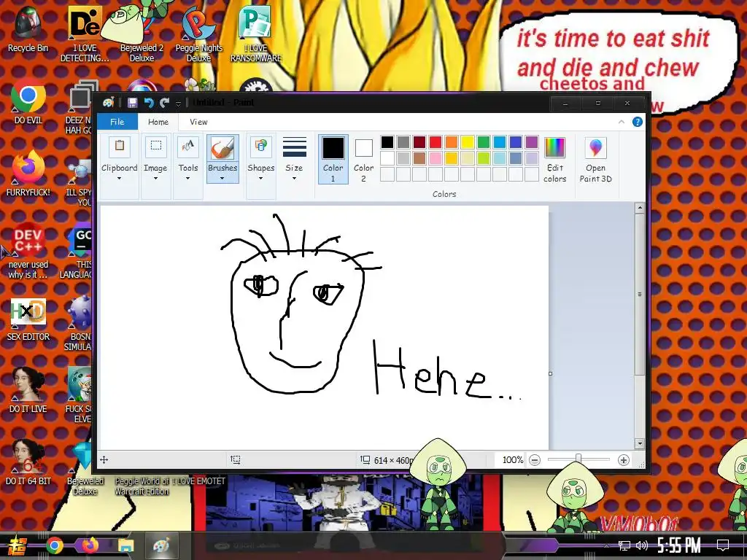Click the zoom out minus button
The width and height of the screenshot is (747, 560).
[x=535, y=460]
